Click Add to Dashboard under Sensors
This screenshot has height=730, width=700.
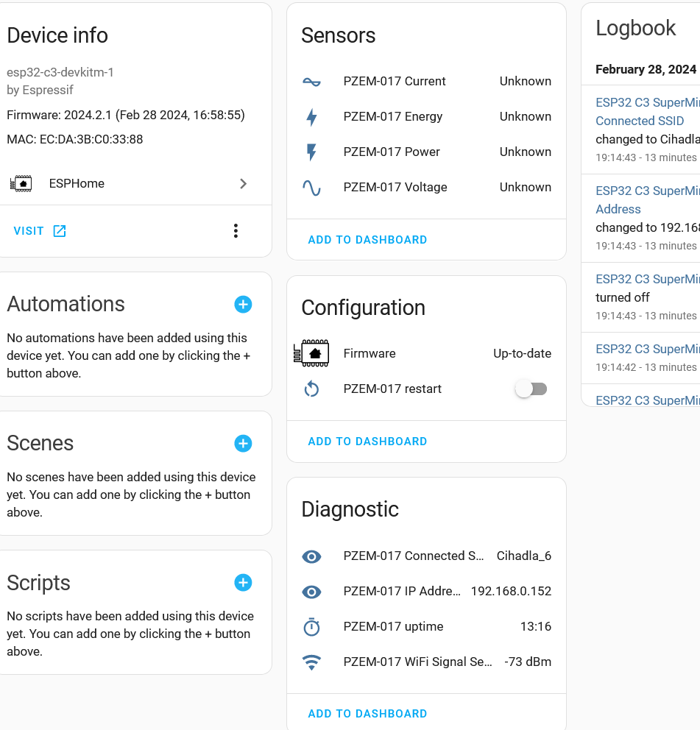click(x=367, y=240)
